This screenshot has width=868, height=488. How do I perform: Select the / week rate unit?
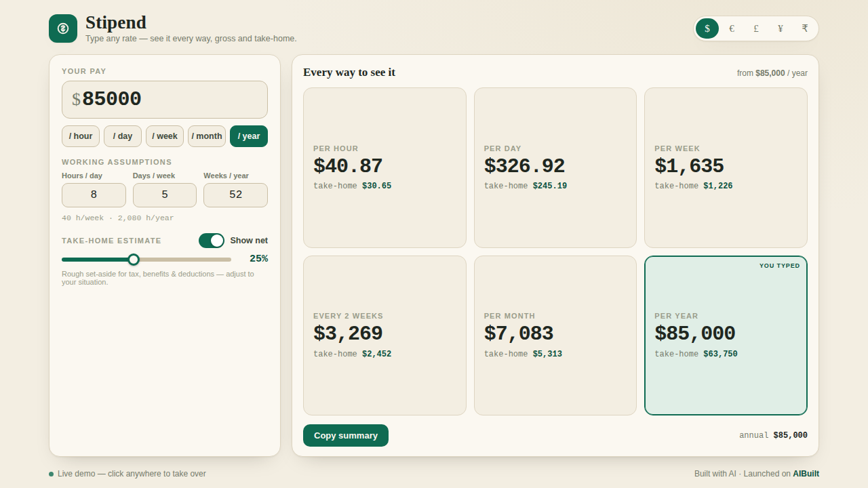(x=165, y=136)
